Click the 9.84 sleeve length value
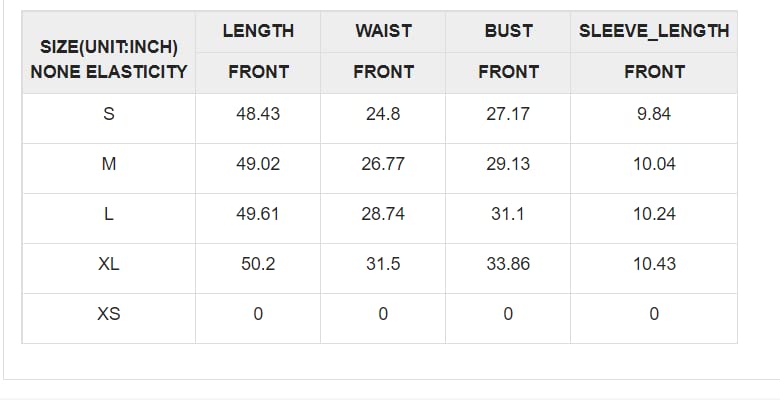The width and height of the screenshot is (780, 400). click(x=654, y=114)
